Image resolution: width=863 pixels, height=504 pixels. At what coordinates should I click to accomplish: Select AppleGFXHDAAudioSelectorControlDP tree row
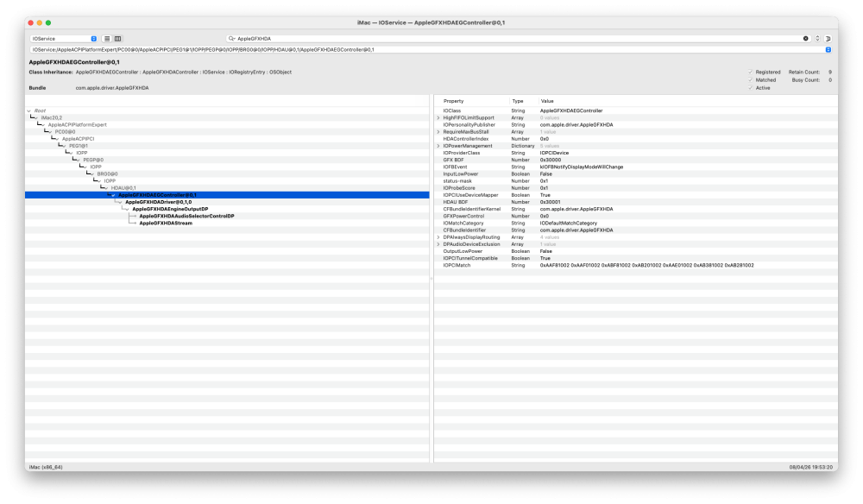pos(227,217)
